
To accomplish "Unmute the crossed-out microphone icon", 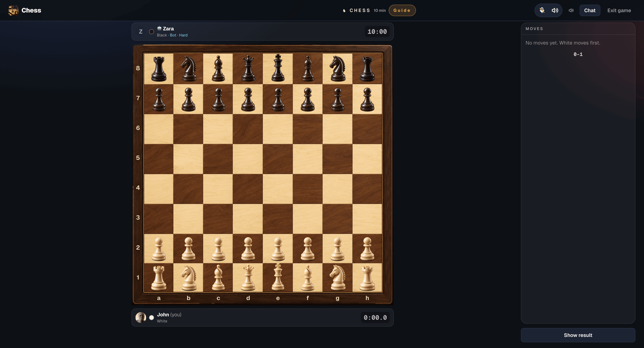I will 542,10.
